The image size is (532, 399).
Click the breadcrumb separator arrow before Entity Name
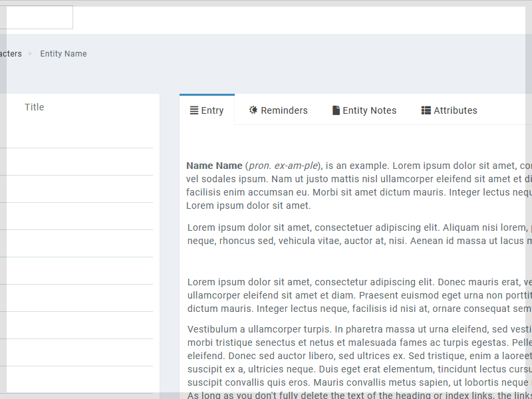point(30,54)
